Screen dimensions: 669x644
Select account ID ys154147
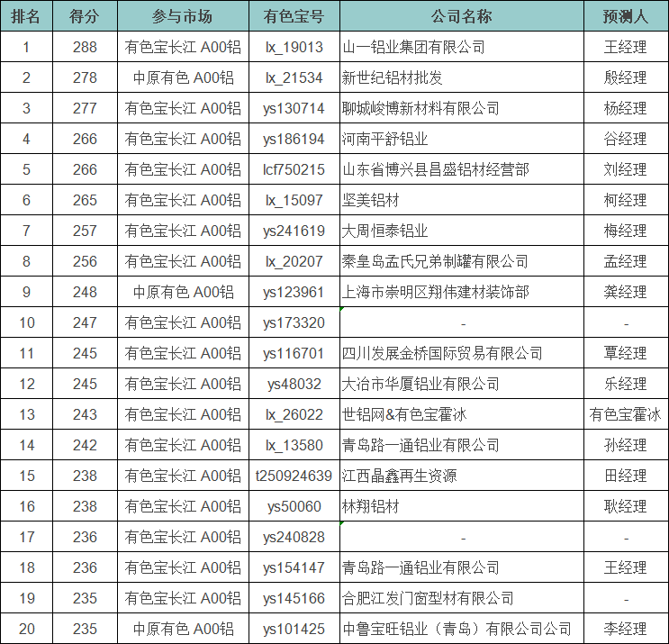(x=294, y=568)
